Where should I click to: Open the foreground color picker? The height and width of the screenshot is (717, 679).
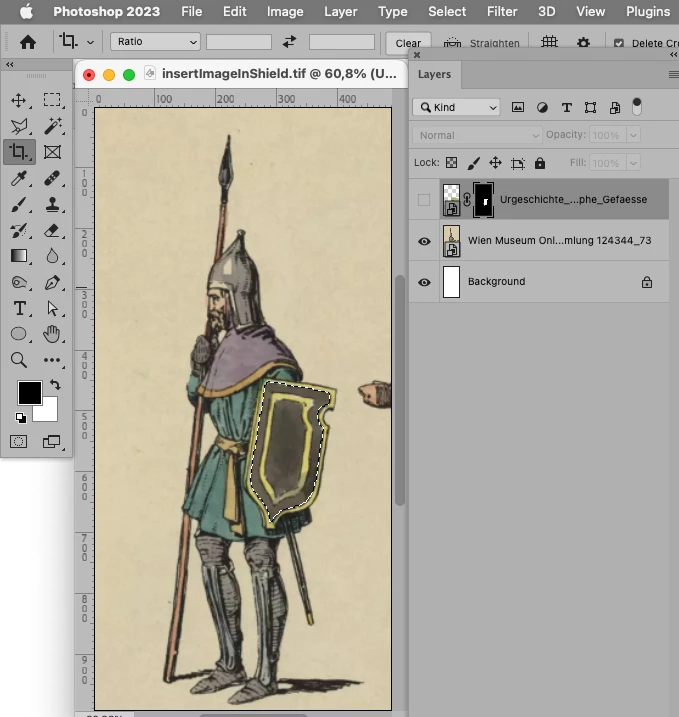coord(30,393)
